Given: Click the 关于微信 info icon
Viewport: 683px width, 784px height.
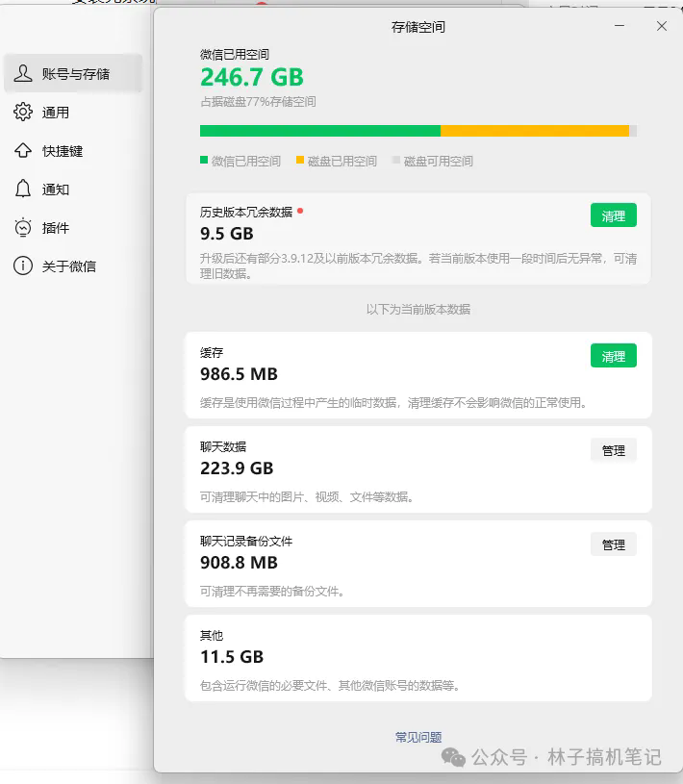Looking at the screenshot, I should tap(23, 266).
